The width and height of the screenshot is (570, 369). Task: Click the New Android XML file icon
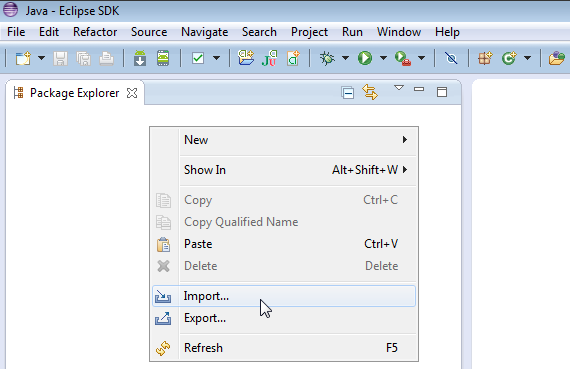[293, 58]
